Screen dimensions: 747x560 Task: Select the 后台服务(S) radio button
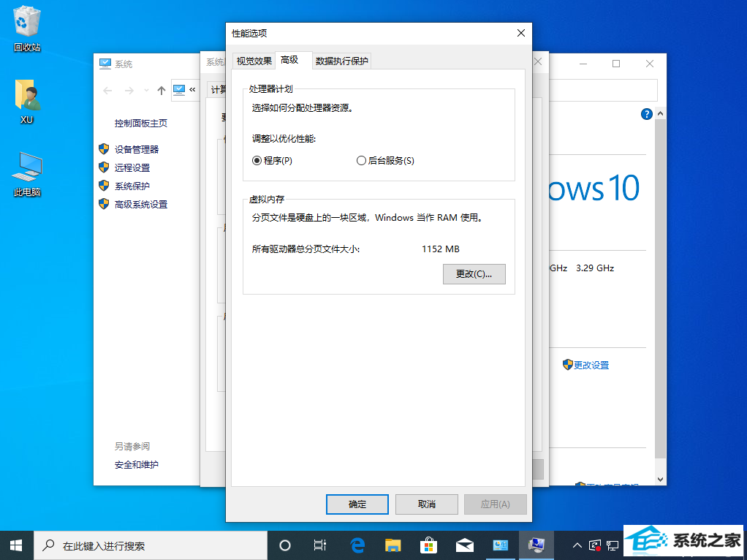385,161
